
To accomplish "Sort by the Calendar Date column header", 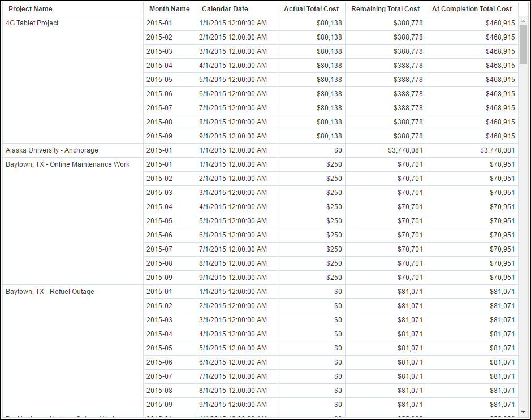I will point(225,9).
